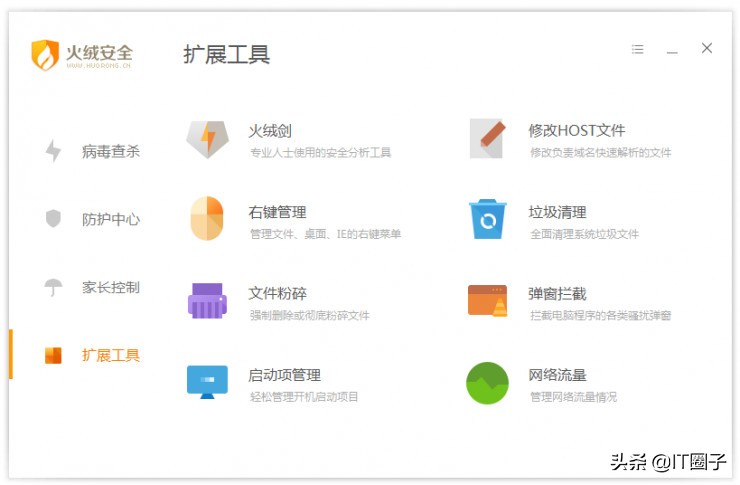Click the 修改HOST文件 pencil icon
740x485 pixels.
point(488,139)
